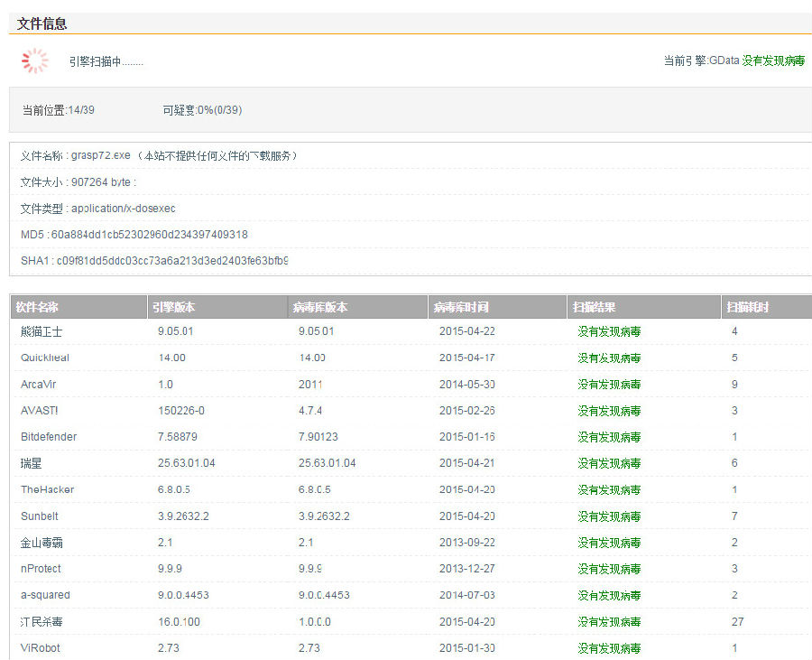
Task: Select the 引擎扫描中 status text
Action: pos(106,61)
